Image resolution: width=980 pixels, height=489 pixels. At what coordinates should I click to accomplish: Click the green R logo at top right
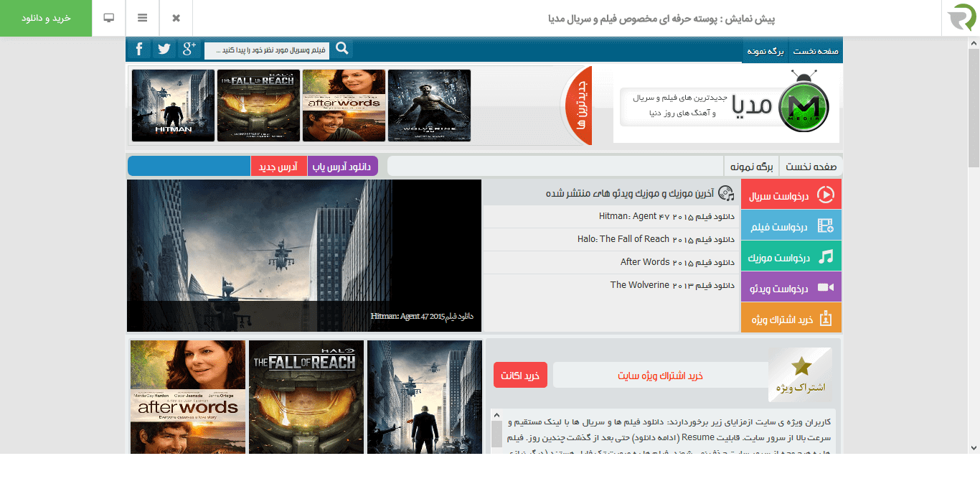961,18
